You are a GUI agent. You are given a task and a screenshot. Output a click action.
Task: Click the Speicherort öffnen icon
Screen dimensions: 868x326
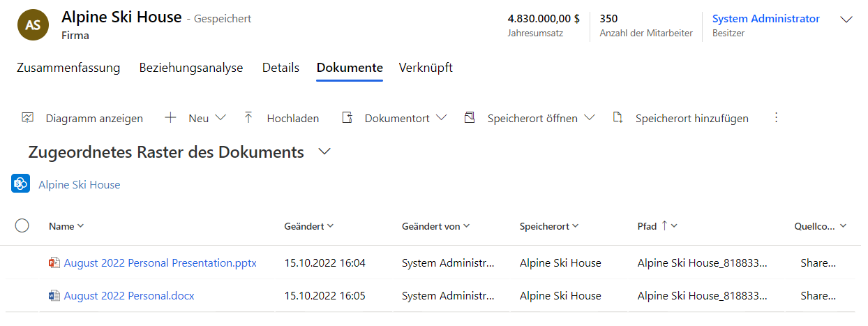tap(469, 118)
